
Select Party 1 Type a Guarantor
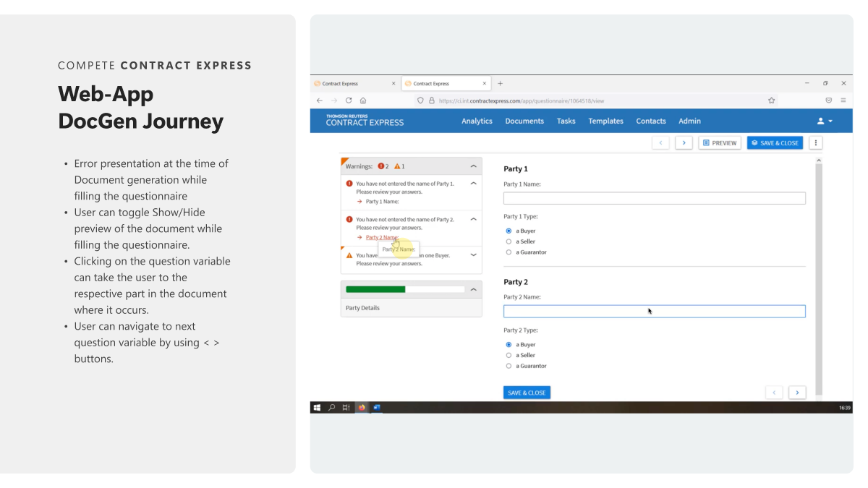tap(509, 252)
